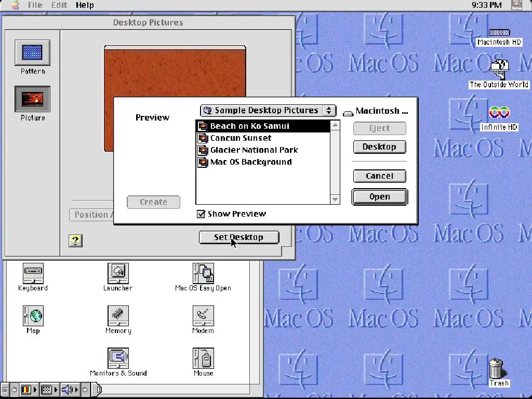The width and height of the screenshot is (532, 399).
Task: Open the Launcher control panel icon
Action: tap(118, 273)
